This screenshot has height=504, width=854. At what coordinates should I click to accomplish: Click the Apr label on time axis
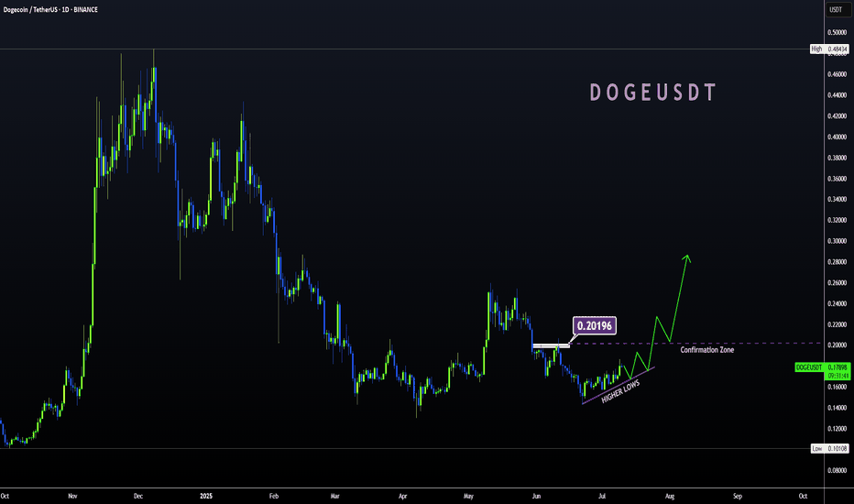[402, 496]
